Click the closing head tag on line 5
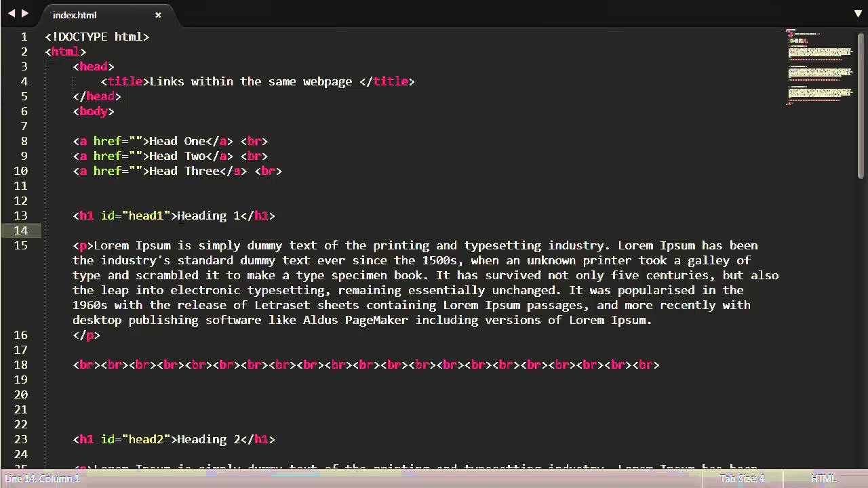 (x=97, y=96)
